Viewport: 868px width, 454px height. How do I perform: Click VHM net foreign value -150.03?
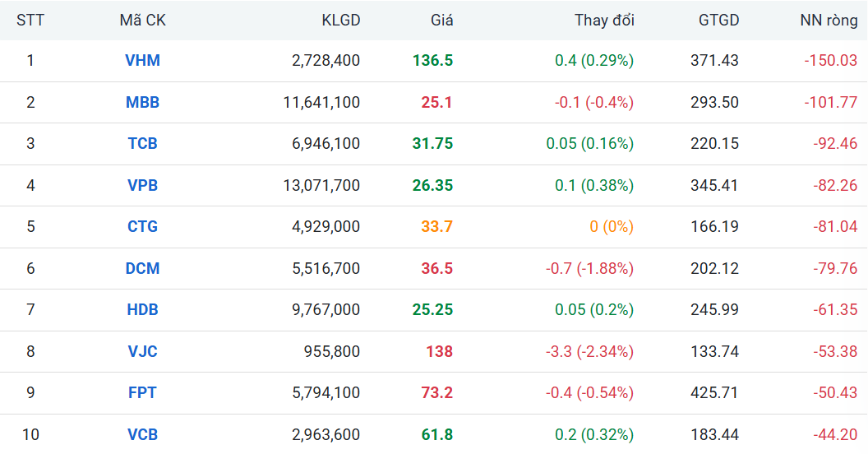point(830,60)
